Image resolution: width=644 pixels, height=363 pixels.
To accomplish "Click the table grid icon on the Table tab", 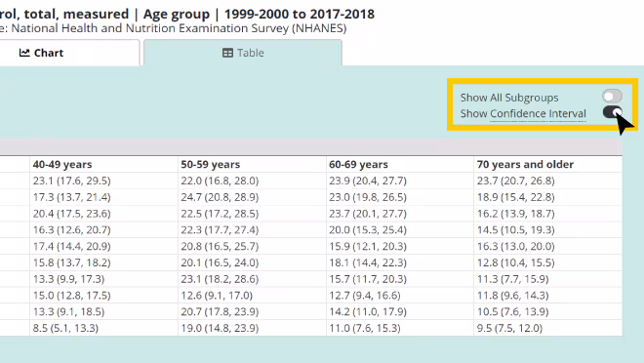I will click(x=227, y=53).
